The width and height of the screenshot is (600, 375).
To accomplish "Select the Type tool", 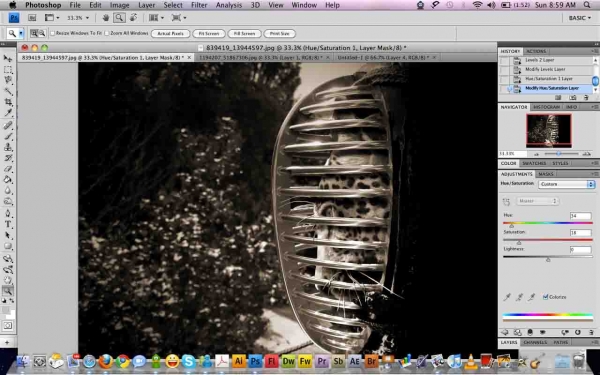I will tap(8, 225).
